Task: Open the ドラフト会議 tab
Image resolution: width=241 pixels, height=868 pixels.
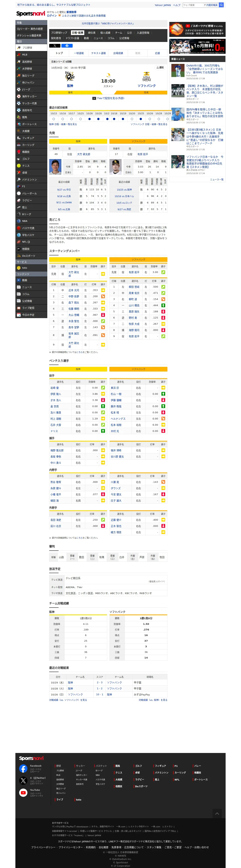Action: click(x=72, y=38)
